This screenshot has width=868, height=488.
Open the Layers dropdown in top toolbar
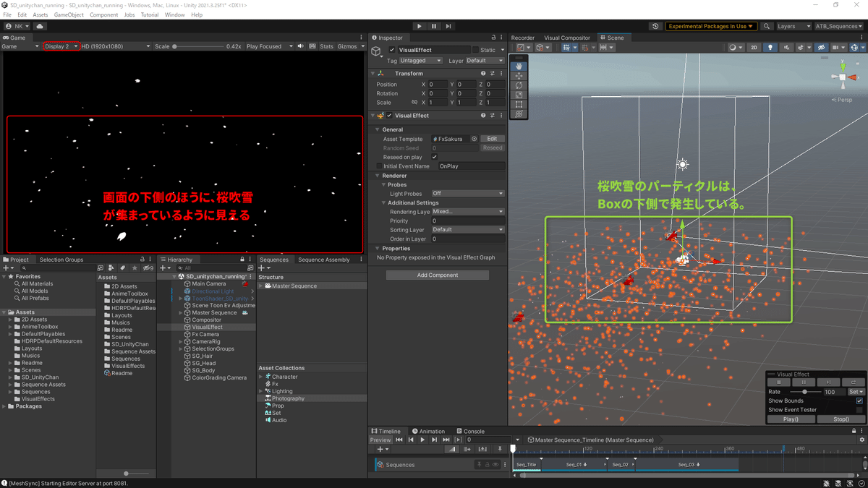click(793, 26)
